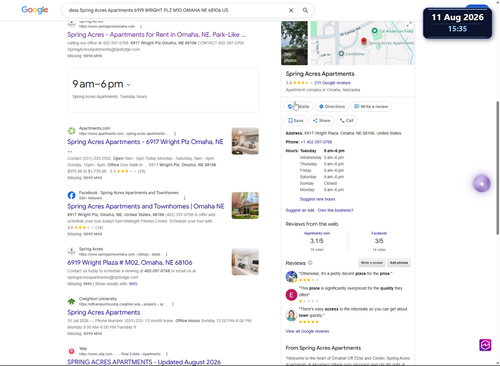The height and width of the screenshot is (366, 500).
Task: Click Own this business? link
Action: tap(336, 210)
